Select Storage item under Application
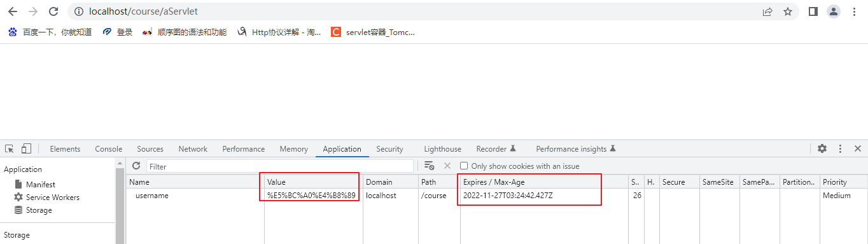This screenshot has width=868, height=244. (39, 210)
